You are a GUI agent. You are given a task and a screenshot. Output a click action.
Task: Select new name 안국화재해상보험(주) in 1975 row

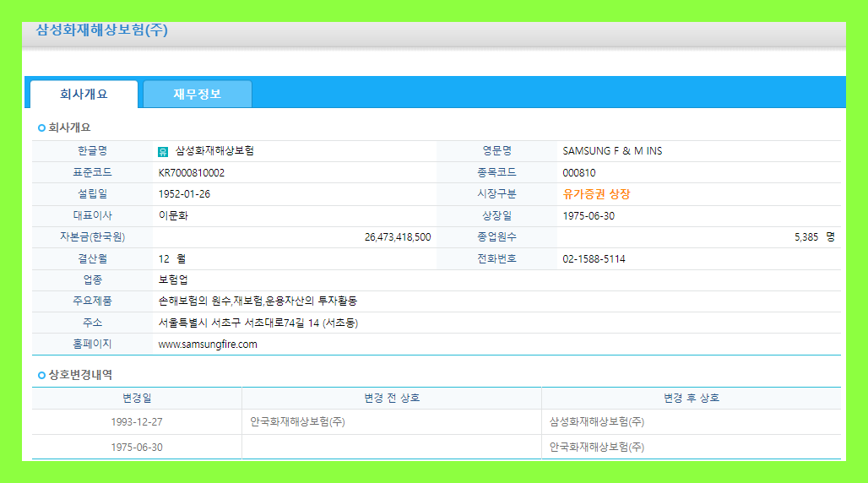click(597, 448)
